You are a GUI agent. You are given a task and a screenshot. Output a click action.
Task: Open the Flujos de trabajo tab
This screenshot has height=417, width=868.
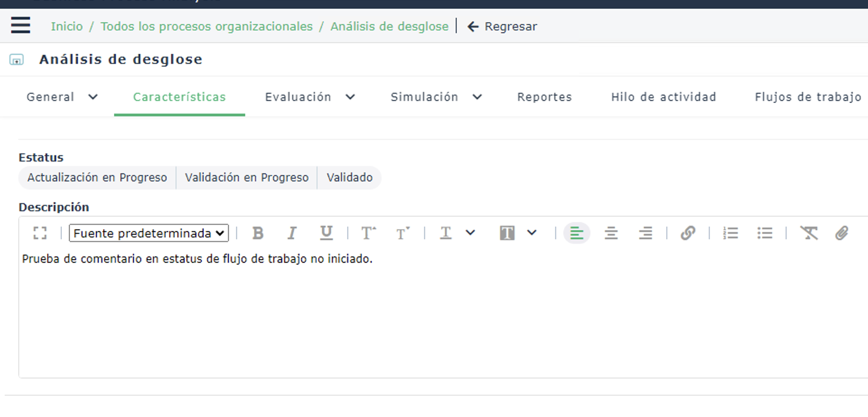coord(808,97)
